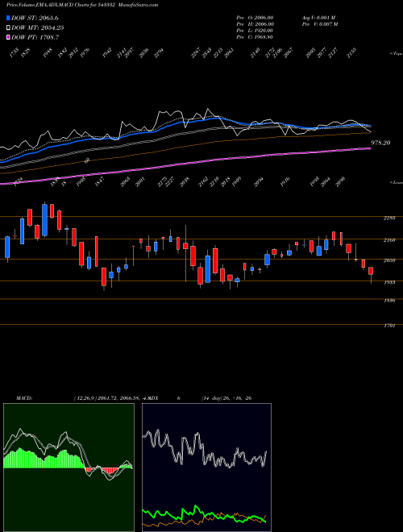Click the Pre L: 1920.00 value
The height and width of the screenshot is (532, 403).
(x=255, y=31)
